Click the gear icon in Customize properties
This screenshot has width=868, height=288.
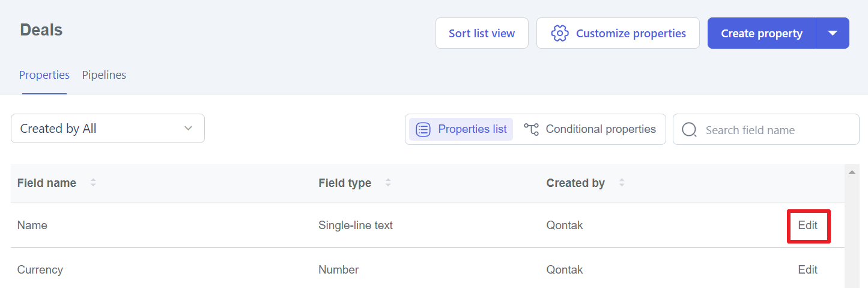[560, 33]
